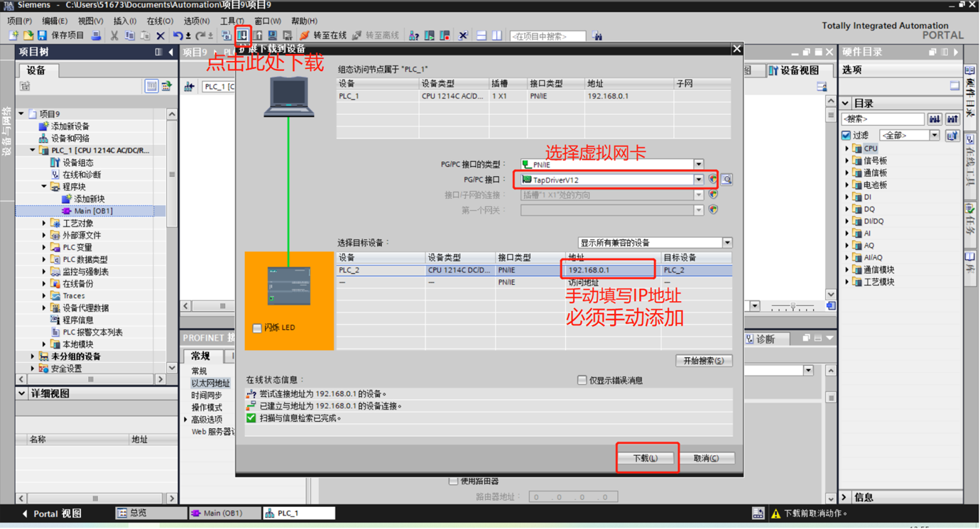Click the undo arrow icon
The width and height of the screenshot is (980, 529).
tap(178, 36)
